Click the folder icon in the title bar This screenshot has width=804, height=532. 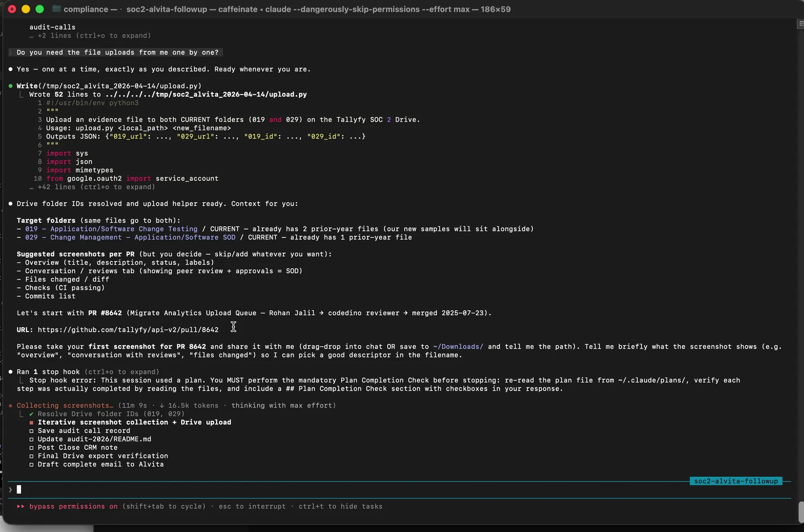[56, 9]
